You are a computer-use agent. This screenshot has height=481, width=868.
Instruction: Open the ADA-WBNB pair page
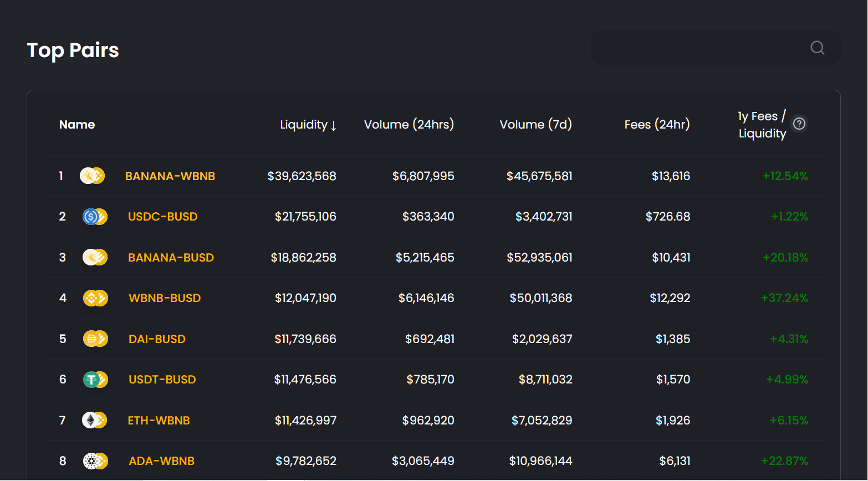coord(162,461)
